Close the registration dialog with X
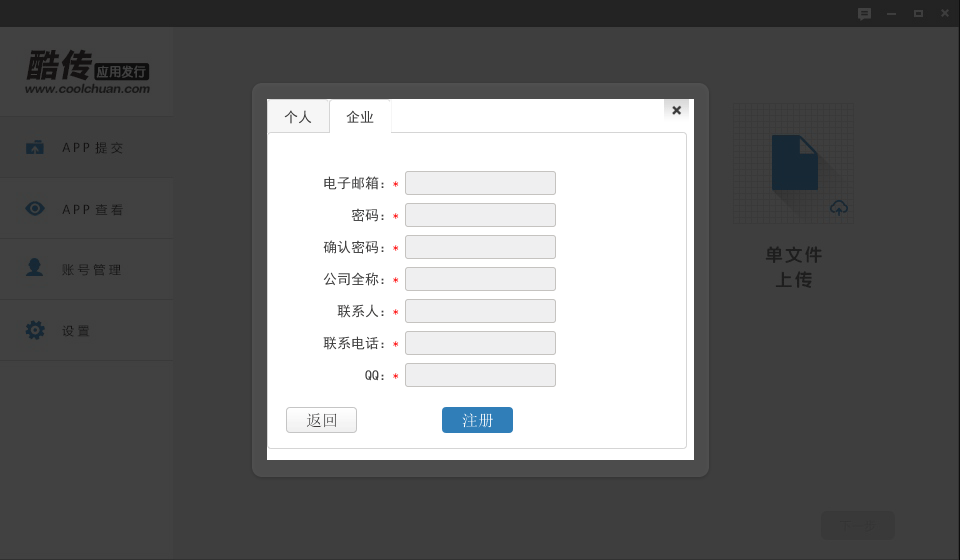960x560 pixels. click(677, 110)
